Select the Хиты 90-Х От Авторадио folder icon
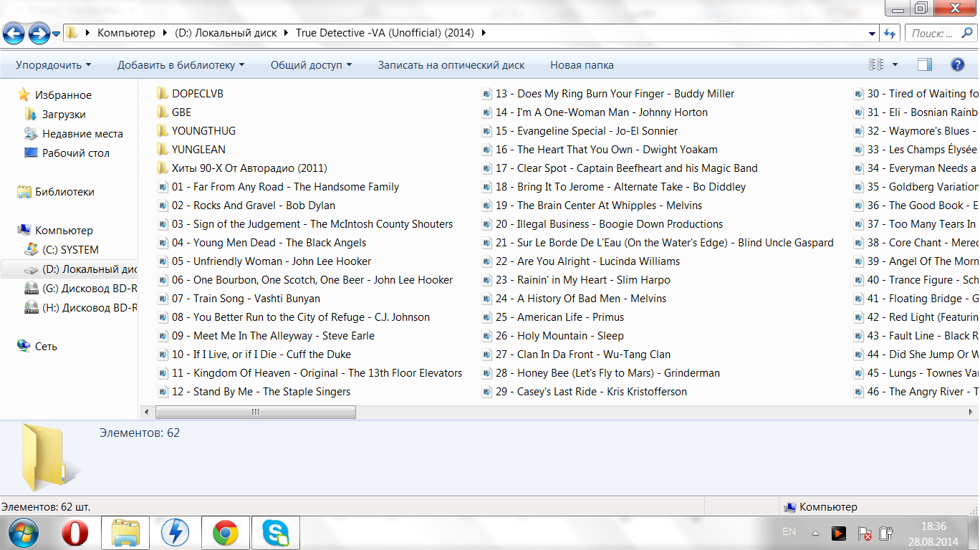 point(163,168)
